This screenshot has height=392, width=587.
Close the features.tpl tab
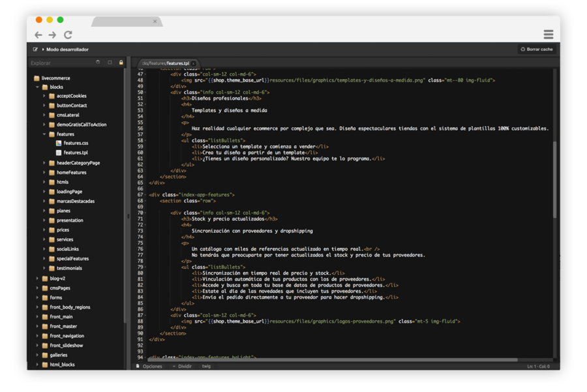pos(194,63)
